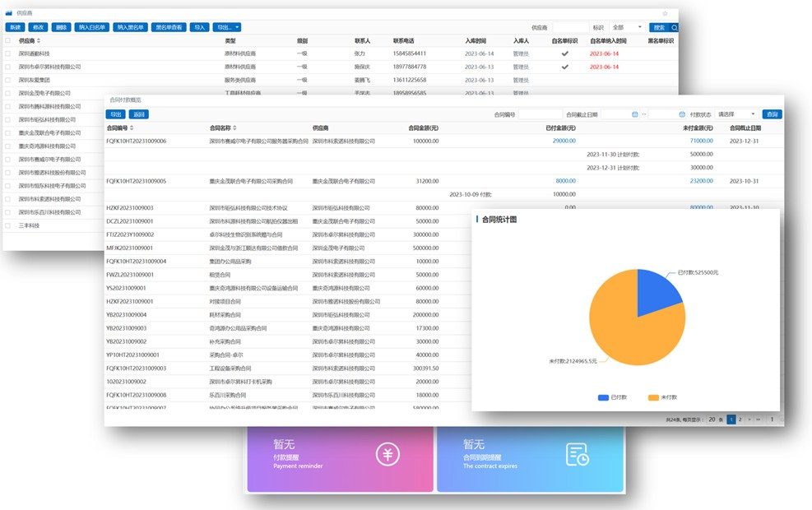This screenshot has width=812, height=510.
Task: Click the 付款提醒 yen icon
Action: pyautogui.click(x=387, y=454)
